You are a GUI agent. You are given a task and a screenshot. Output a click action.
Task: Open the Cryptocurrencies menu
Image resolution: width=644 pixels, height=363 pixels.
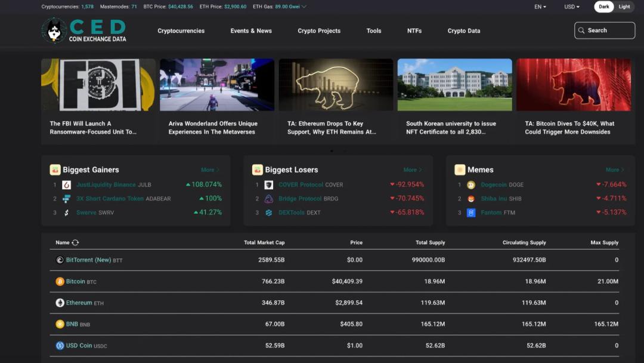pyautogui.click(x=181, y=31)
